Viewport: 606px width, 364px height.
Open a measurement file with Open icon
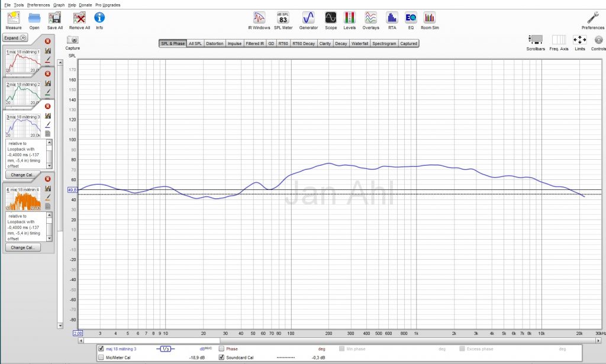34,18
